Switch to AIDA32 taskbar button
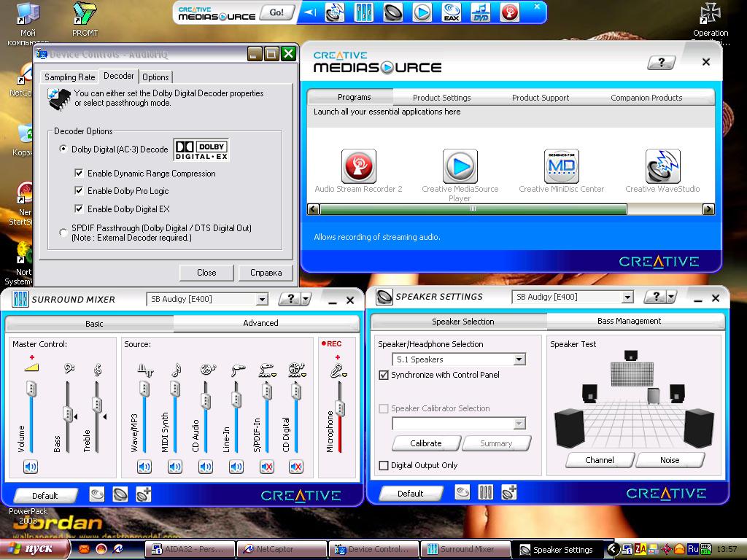 tap(190, 549)
